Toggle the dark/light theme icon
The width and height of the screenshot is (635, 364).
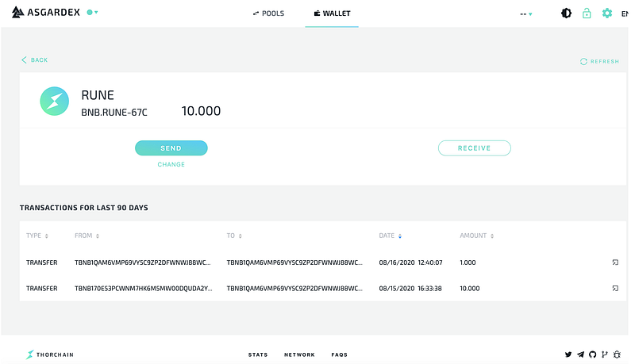click(x=566, y=13)
